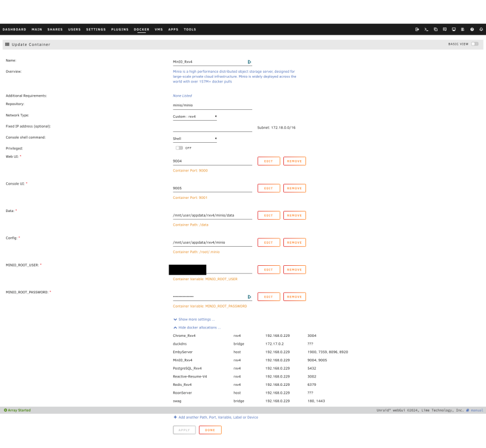
Task: Open the Shares page
Action: point(55,29)
